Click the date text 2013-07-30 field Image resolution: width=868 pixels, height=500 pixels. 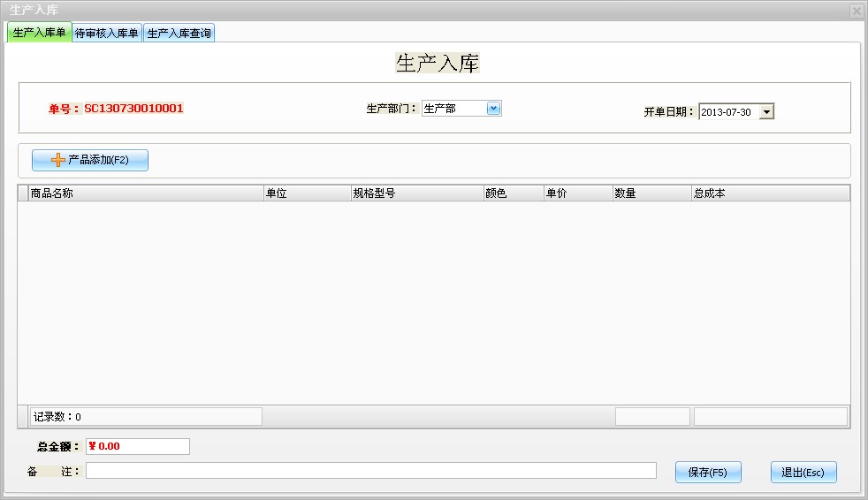pos(727,112)
